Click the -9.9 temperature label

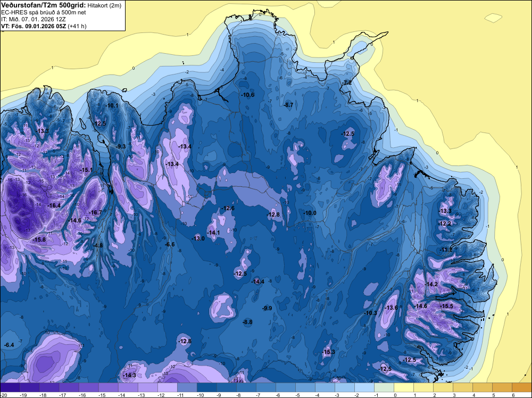pos(267,309)
